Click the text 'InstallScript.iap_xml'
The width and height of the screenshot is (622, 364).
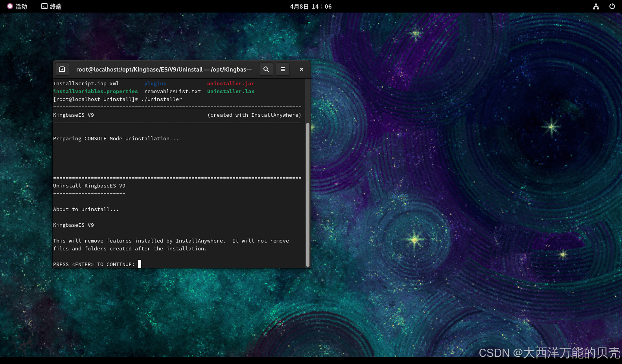pyautogui.click(x=86, y=83)
